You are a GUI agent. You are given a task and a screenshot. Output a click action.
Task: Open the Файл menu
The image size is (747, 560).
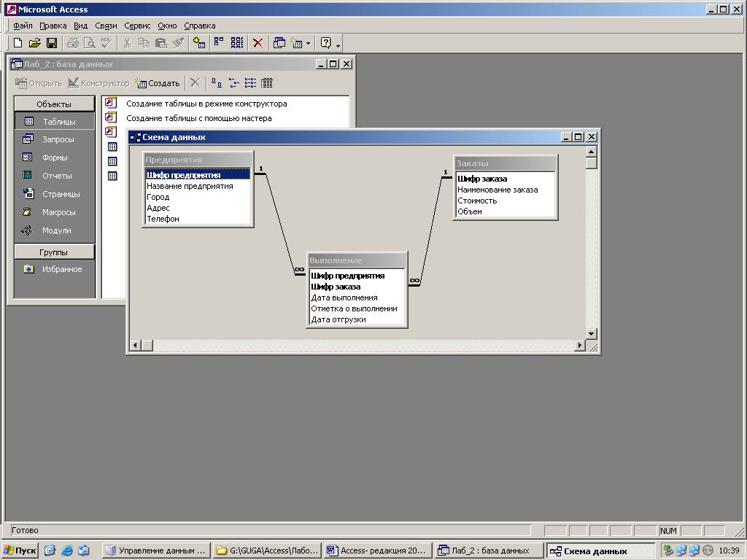(x=23, y=26)
